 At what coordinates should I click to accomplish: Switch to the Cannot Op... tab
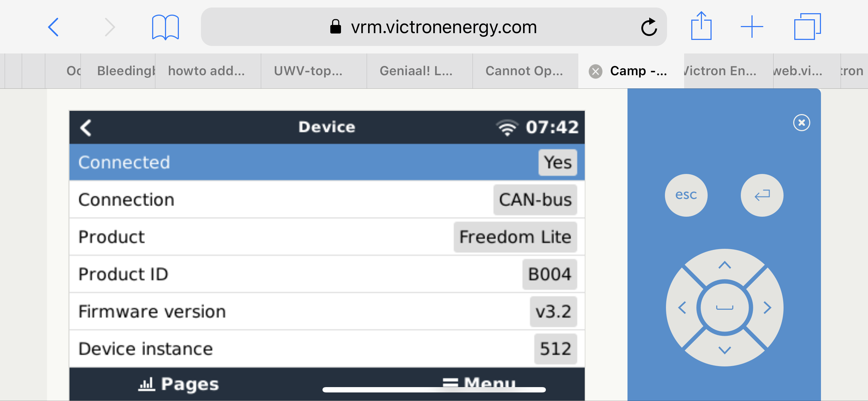pos(524,71)
